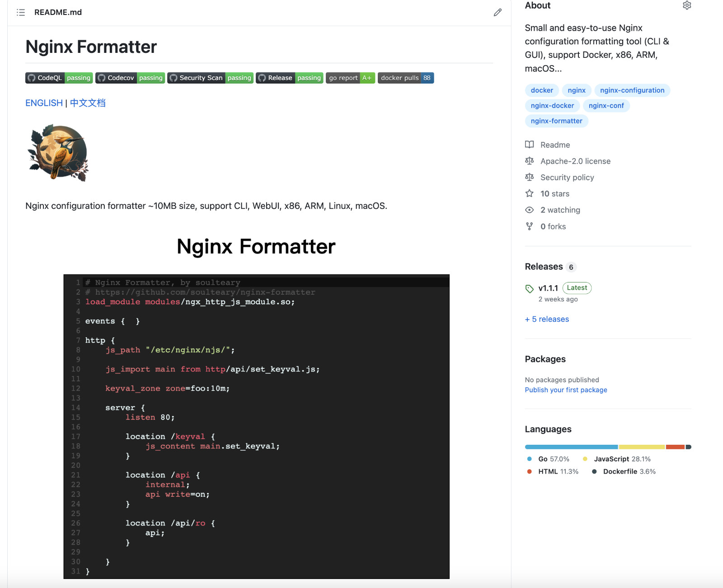Click the JavaScript segment of language bar

click(642, 447)
